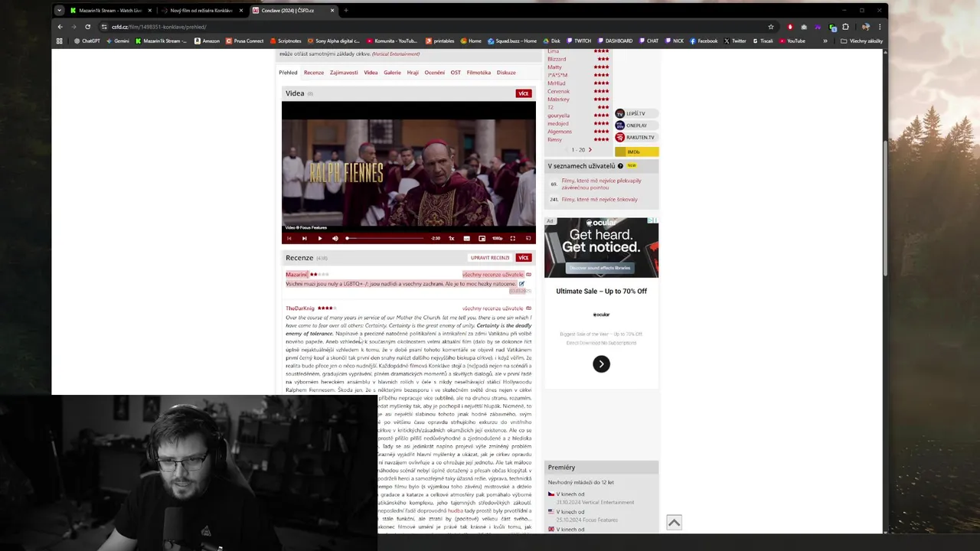Open Amazon bookmark
Screen dimensions: 980x551
pyautogui.click(x=207, y=41)
